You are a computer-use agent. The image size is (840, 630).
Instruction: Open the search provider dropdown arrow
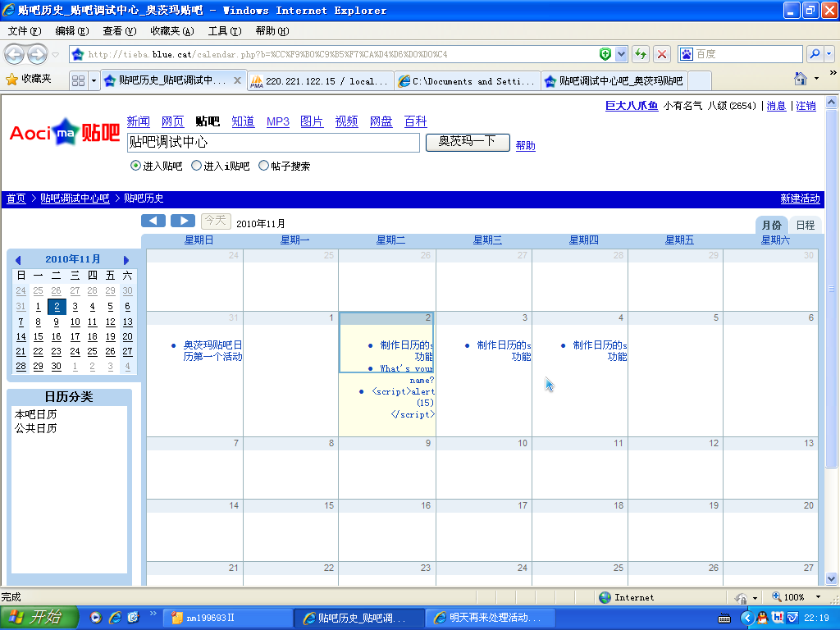(829, 54)
